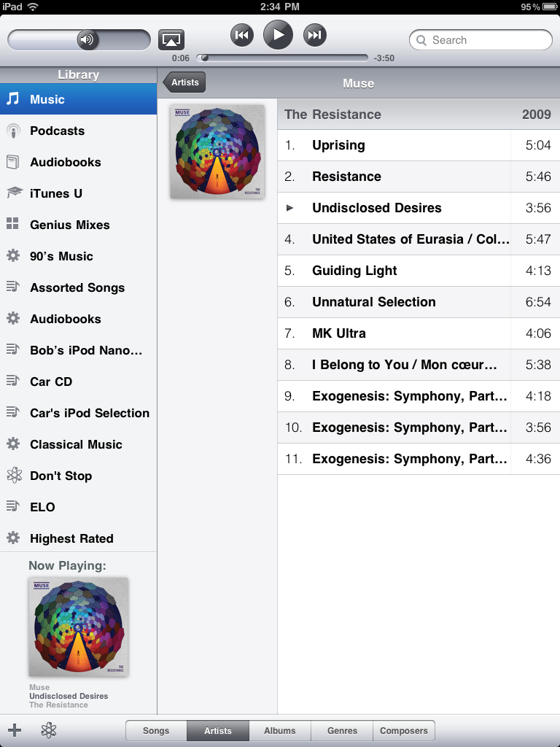Screen dimensions: 560x747
Task: Add a new playlist with plus button
Action: pyautogui.click(x=15, y=729)
